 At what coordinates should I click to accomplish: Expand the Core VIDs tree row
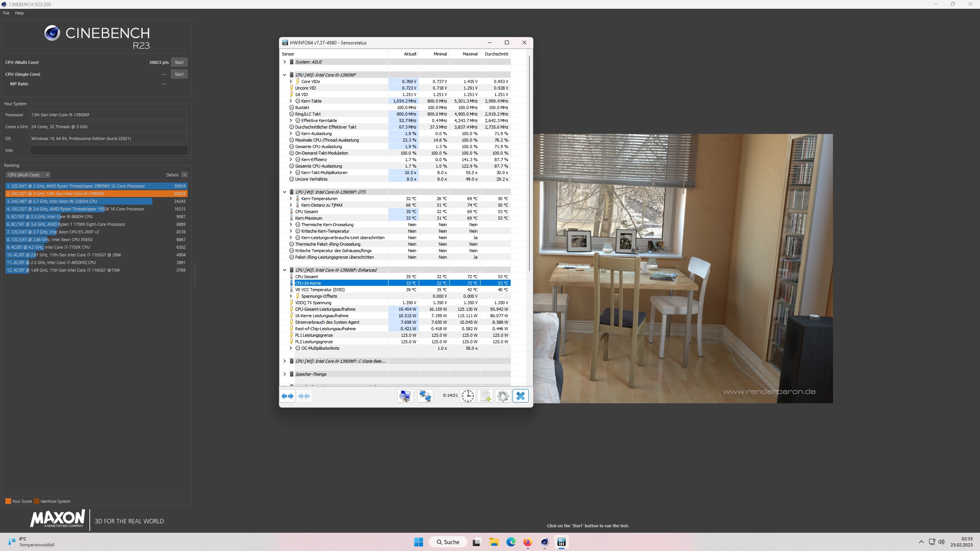(291, 82)
